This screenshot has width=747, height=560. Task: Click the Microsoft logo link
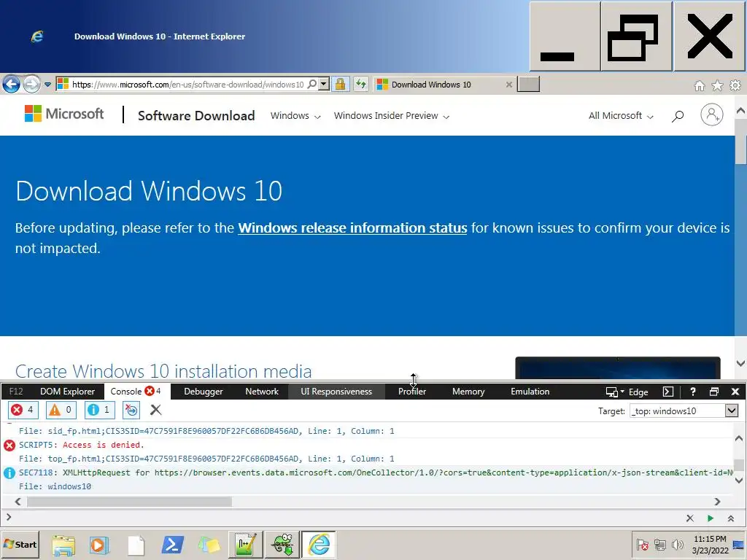coord(64,114)
